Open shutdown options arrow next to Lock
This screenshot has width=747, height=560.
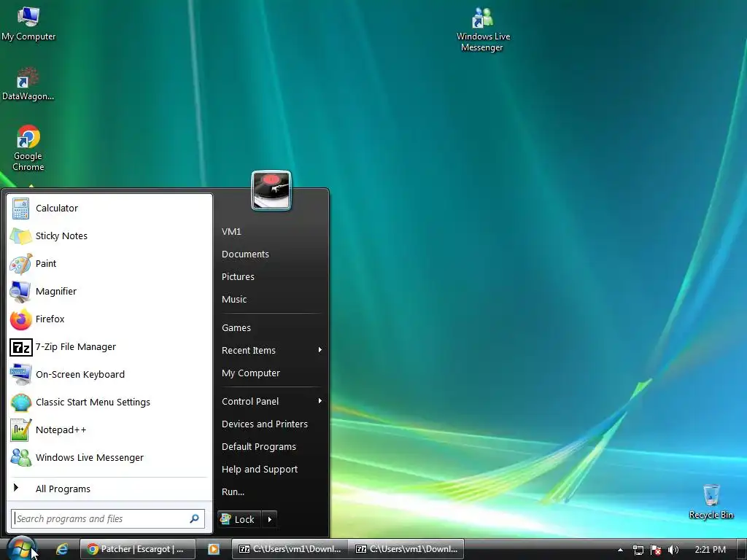(x=270, y=519)
